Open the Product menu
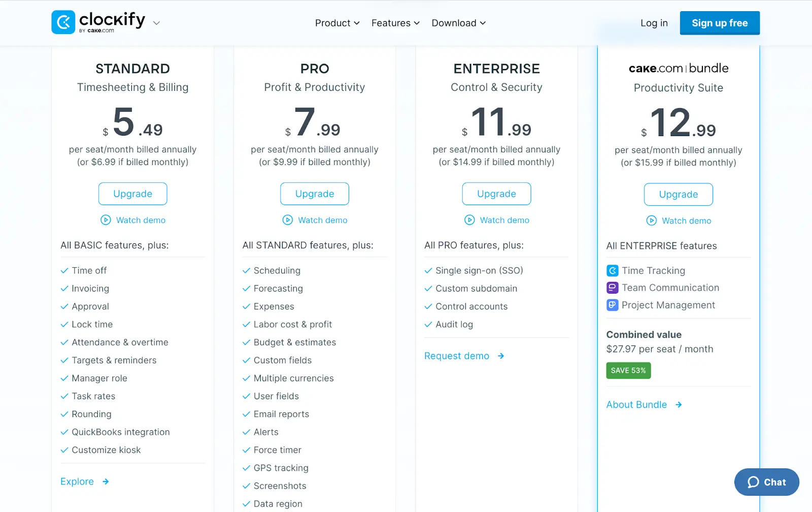Image resolution: width=812 pixels, height=512 pixels. coord(337,23)
